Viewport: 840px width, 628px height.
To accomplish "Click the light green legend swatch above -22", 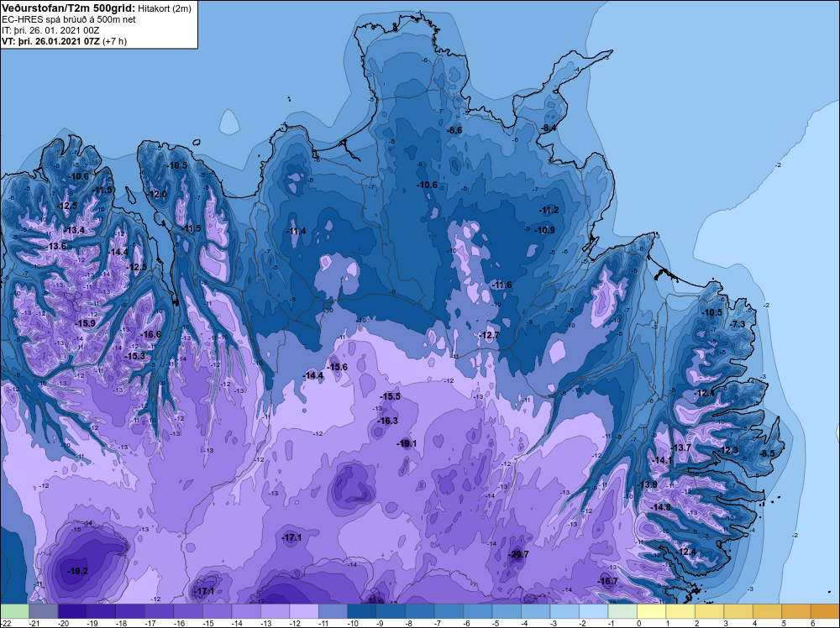I will click(x=14, y=611).
